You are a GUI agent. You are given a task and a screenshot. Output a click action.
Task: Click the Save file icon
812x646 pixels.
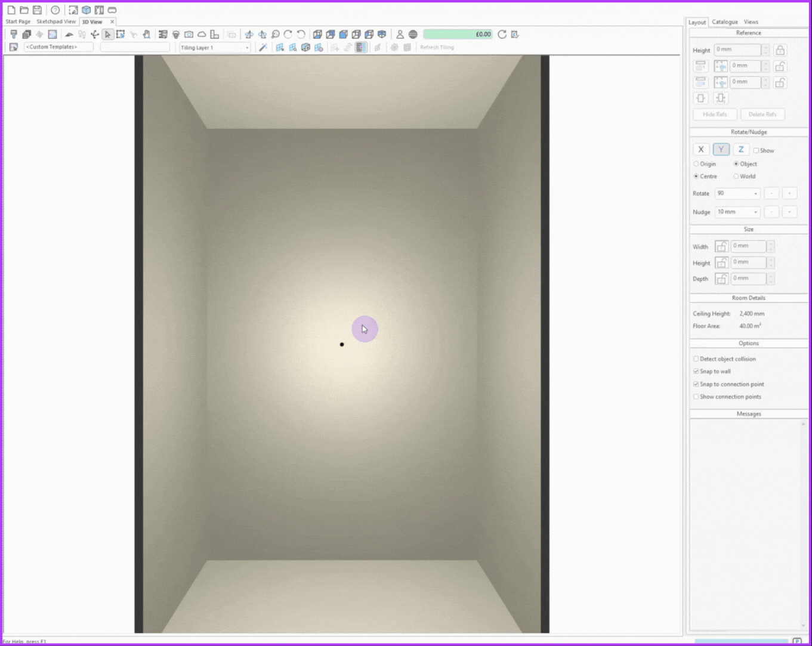click(37, 10)
